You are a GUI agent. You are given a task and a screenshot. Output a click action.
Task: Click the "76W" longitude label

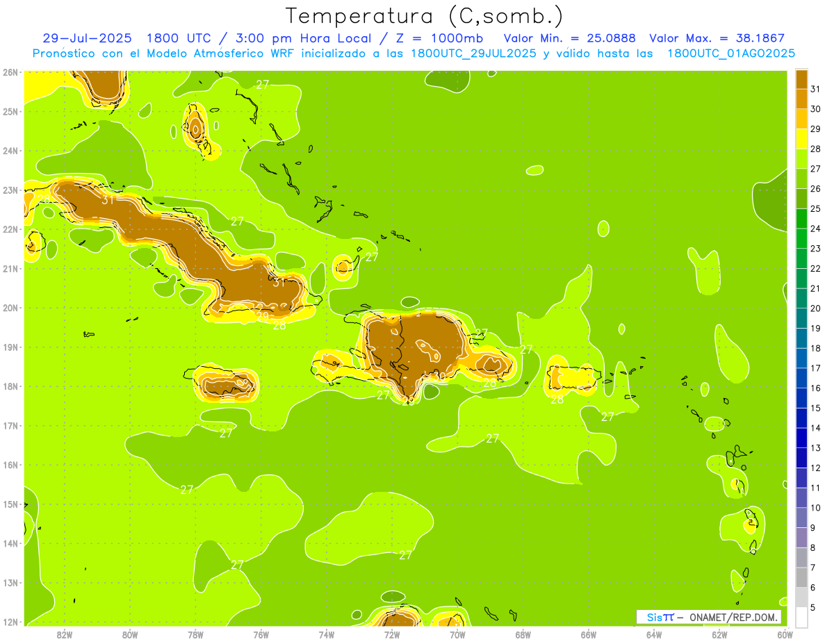(261, 634)
